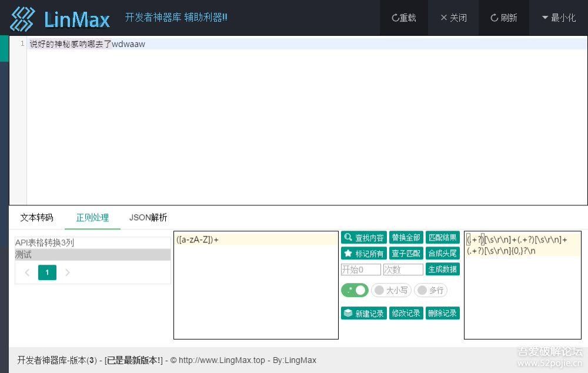Image resolution: width=588 pixels, height=373 pixels.
Task: Select the 测试 record row
Action: click(x=93, y=254)
